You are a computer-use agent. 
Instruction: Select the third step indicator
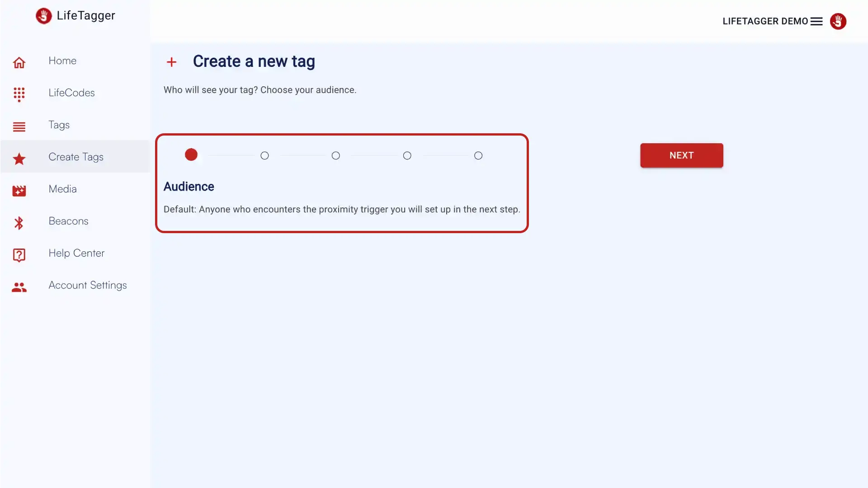click(335, 155)
